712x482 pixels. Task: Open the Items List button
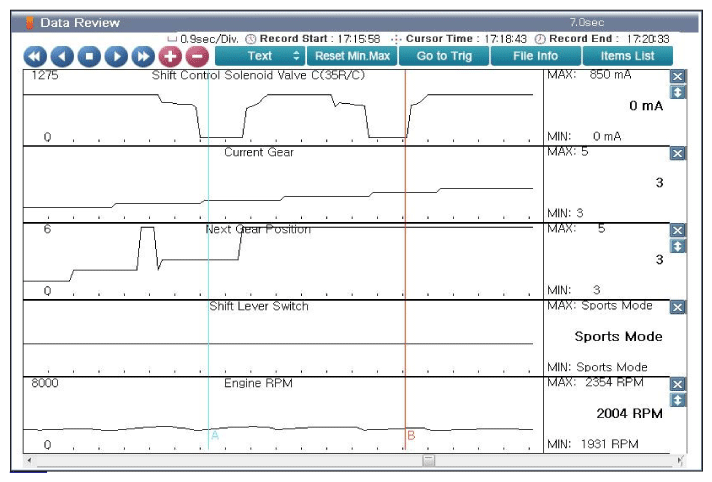tap(628, 56)
